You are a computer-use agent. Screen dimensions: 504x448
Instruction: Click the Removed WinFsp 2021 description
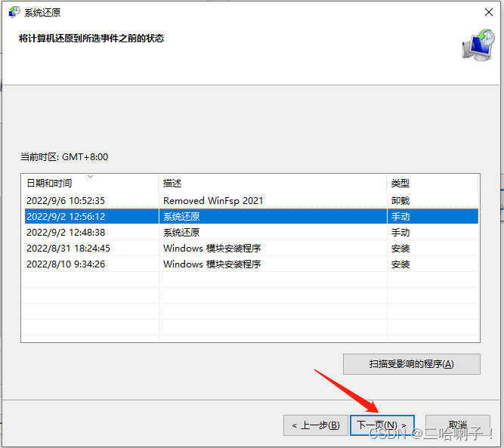click(x=213, y=200)
